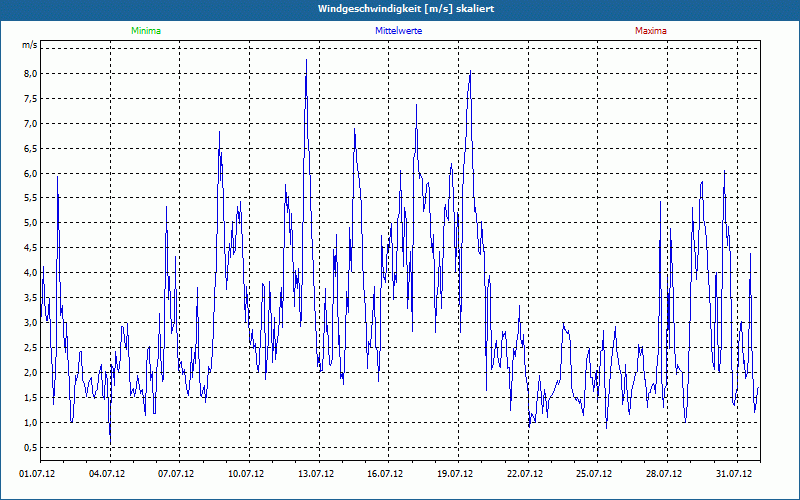Select the Maxima legend label

(x=650, y=31)
